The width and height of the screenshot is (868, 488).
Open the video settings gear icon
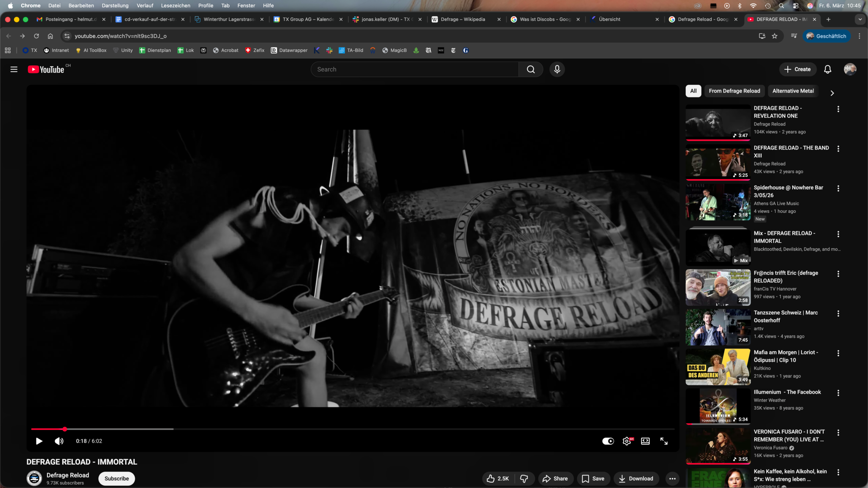pos(627,441)
